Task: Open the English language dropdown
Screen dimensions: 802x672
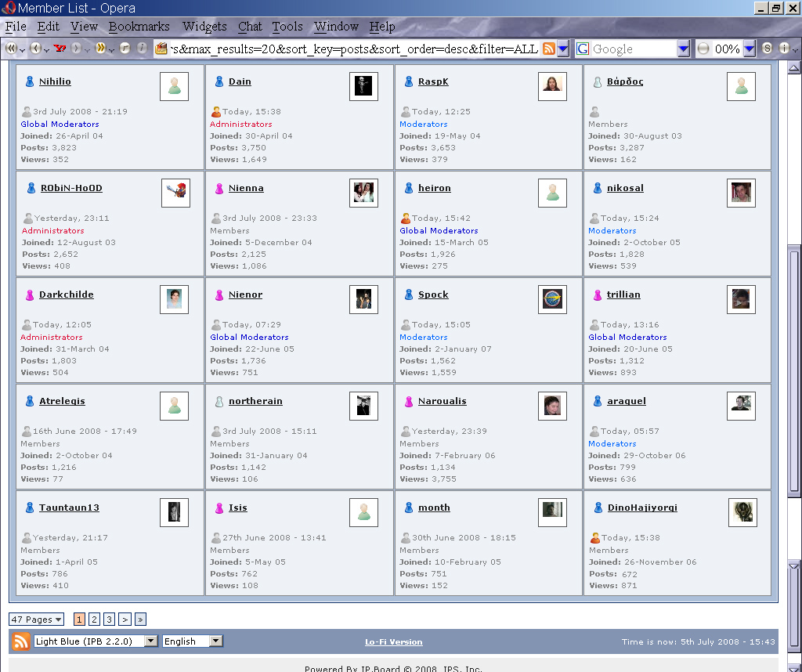Action: pos(193,641)
